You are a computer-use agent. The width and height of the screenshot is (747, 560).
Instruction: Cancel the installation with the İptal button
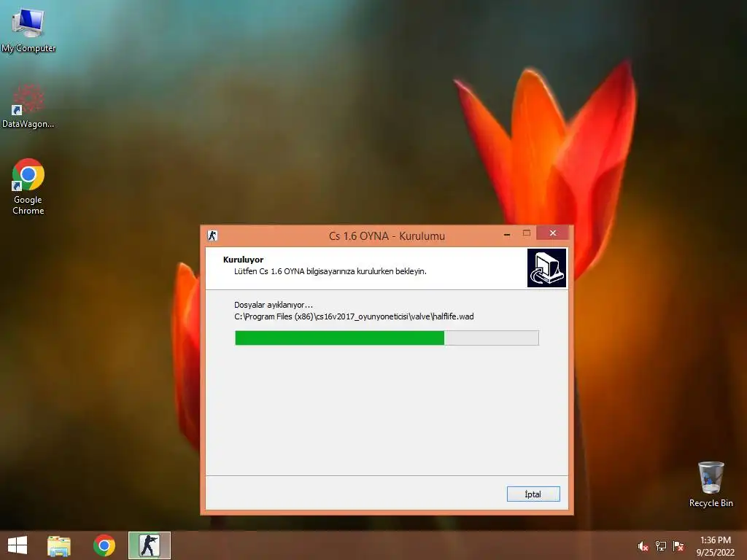[x=533, y=494]
